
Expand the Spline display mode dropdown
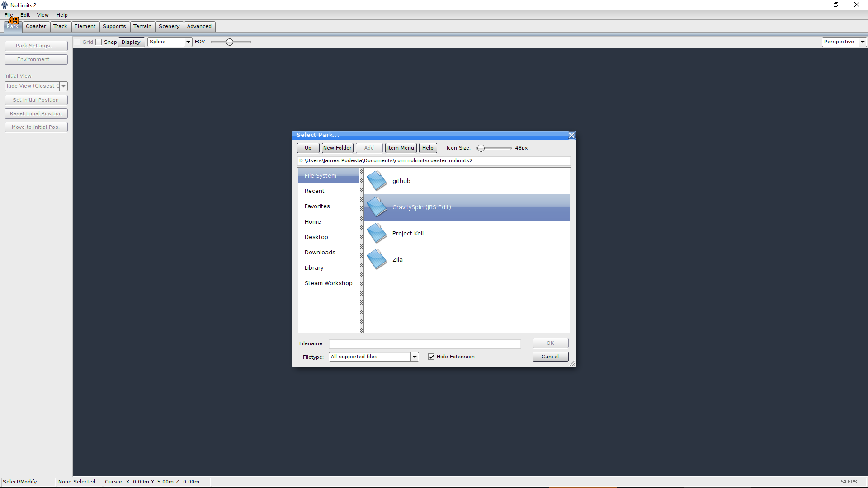tap(188, 42)
